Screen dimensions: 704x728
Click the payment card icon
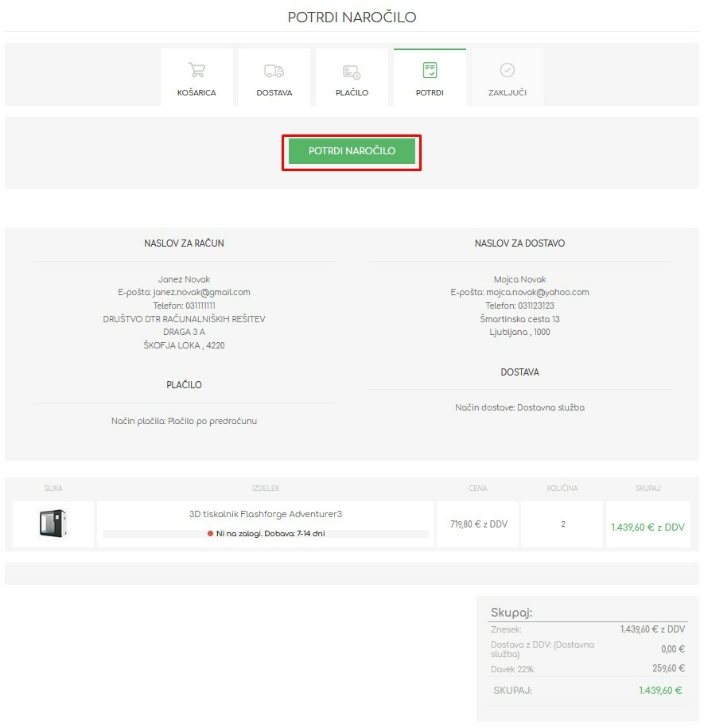point(352,72)
